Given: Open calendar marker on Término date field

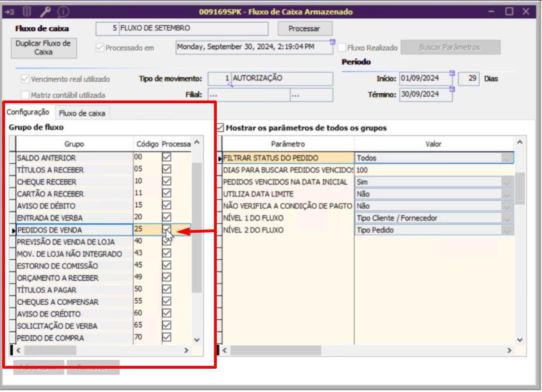Looking at the screenshot, I should pos(452,89).
